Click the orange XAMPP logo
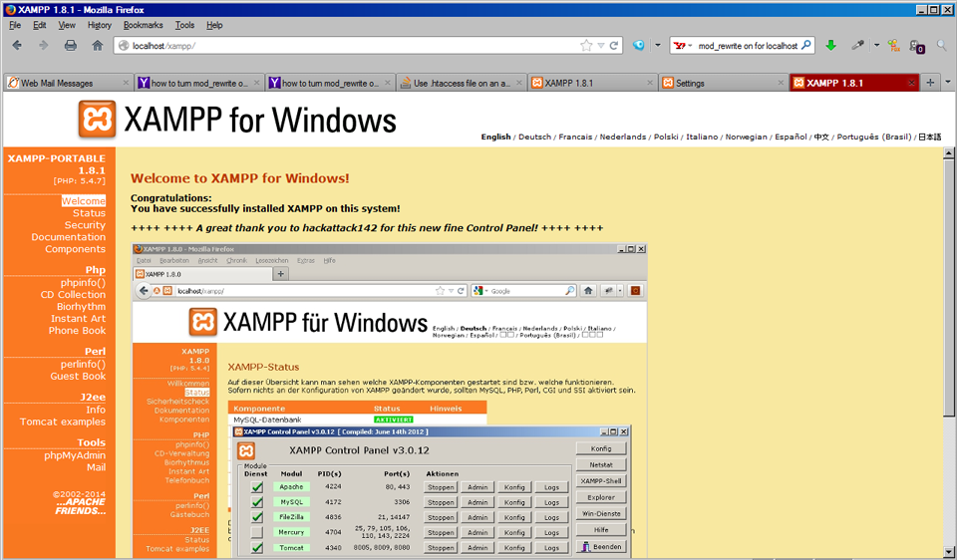Image resolution: width=957 pixels, height=560 pixels. point(97,119)
